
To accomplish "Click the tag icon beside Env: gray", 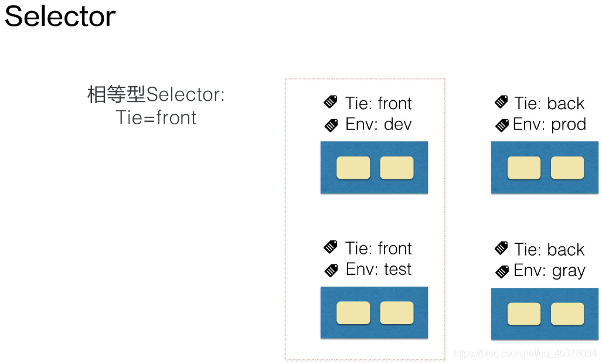I will click(502, 271).
